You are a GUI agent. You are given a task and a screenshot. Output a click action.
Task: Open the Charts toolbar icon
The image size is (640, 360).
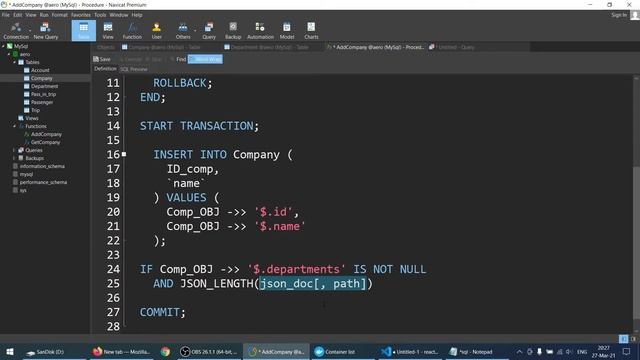[x=311, y=31]
